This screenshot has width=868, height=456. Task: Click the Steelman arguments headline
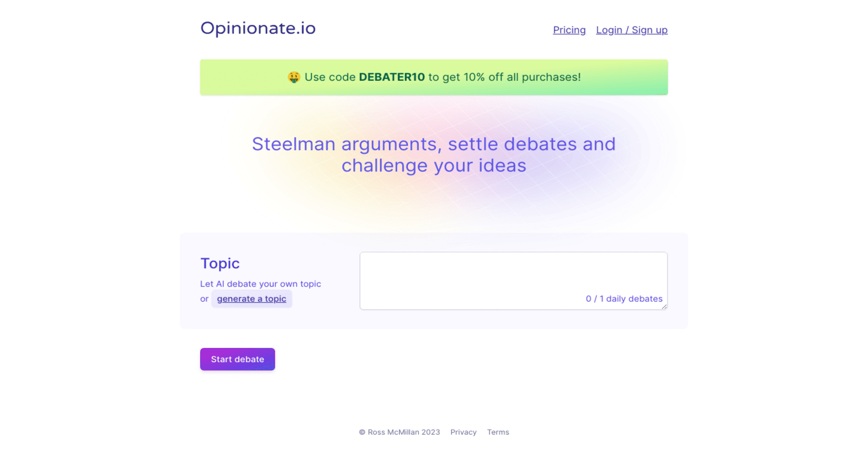pos(433,154)
